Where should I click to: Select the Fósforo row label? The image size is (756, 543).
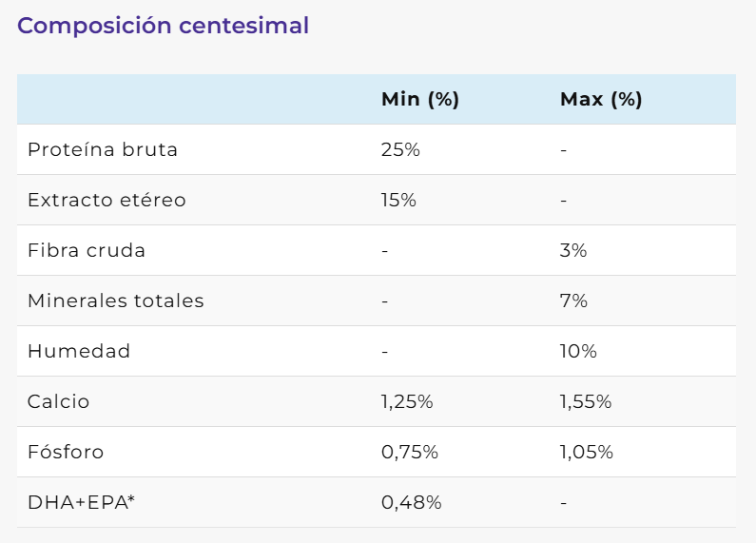65,453
